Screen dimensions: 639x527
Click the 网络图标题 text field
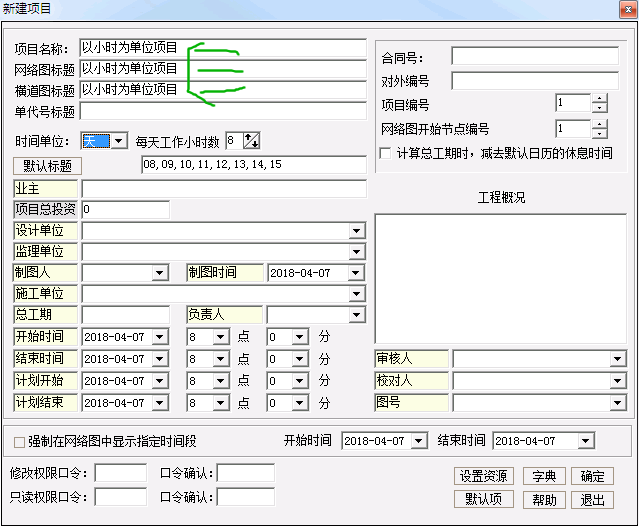(223, 69)
